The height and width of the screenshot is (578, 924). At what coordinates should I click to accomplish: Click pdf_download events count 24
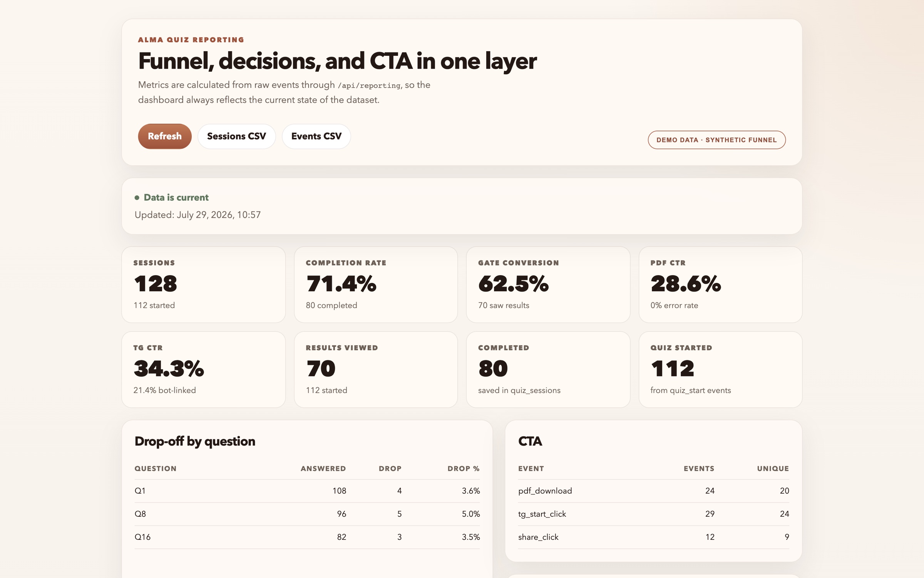tap(710, 491)
